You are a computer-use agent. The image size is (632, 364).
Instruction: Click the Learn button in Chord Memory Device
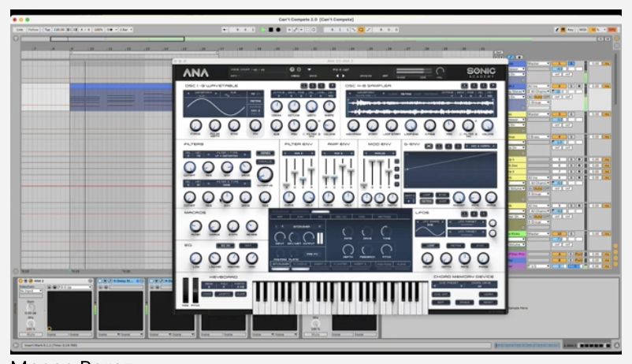pyautogui.click(x=488, y=294)
